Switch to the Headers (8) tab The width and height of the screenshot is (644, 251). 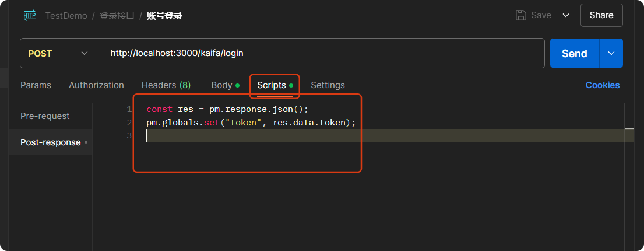[x=166, y=85]
